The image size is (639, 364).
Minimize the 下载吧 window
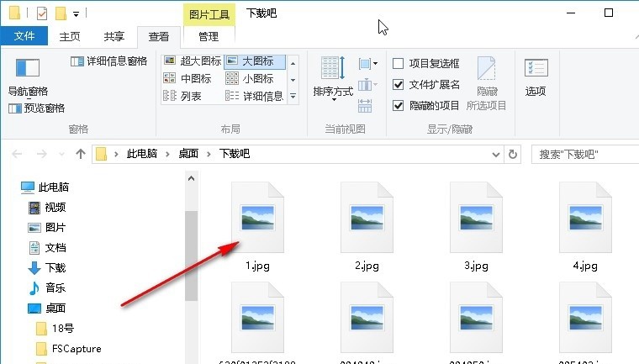pos(571,13)
